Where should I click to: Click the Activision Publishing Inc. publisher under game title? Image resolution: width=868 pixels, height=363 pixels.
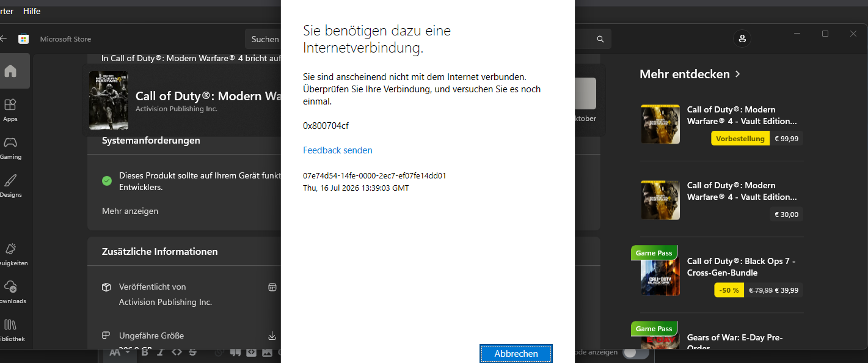tap(177, 109)
